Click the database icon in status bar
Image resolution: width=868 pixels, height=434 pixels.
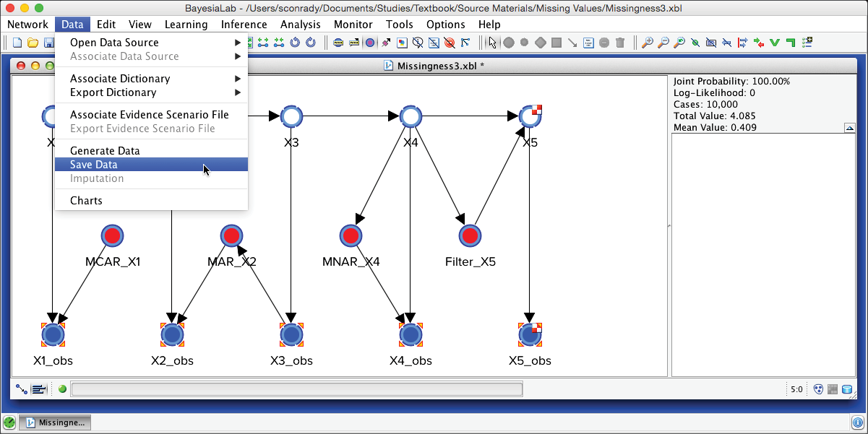[846, 389]
